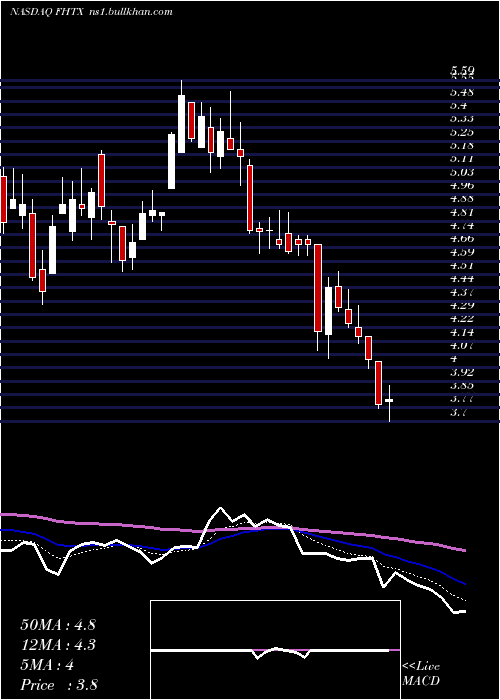Image resolution: width=500 pixels, height=700 pixels.
Task: Select the 4.81 price axis label
Action: [462, 212]
